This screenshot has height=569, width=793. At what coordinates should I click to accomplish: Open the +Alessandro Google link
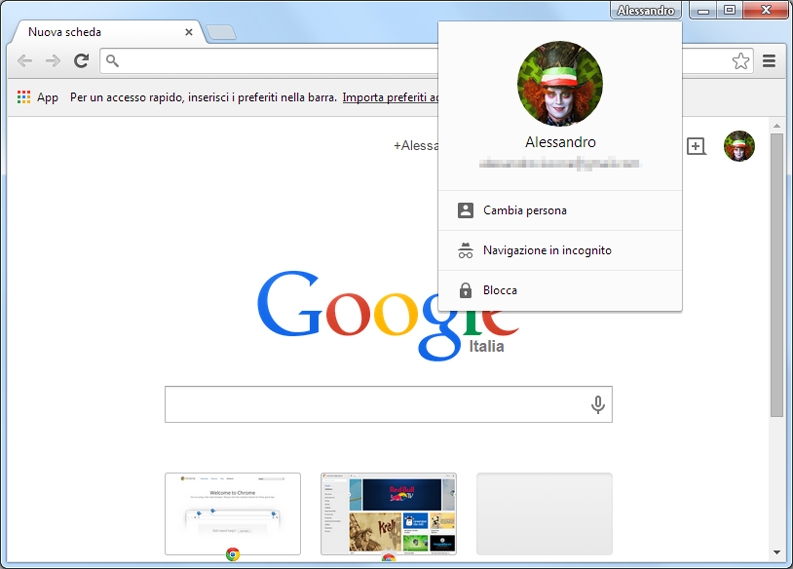pos(416,146)
